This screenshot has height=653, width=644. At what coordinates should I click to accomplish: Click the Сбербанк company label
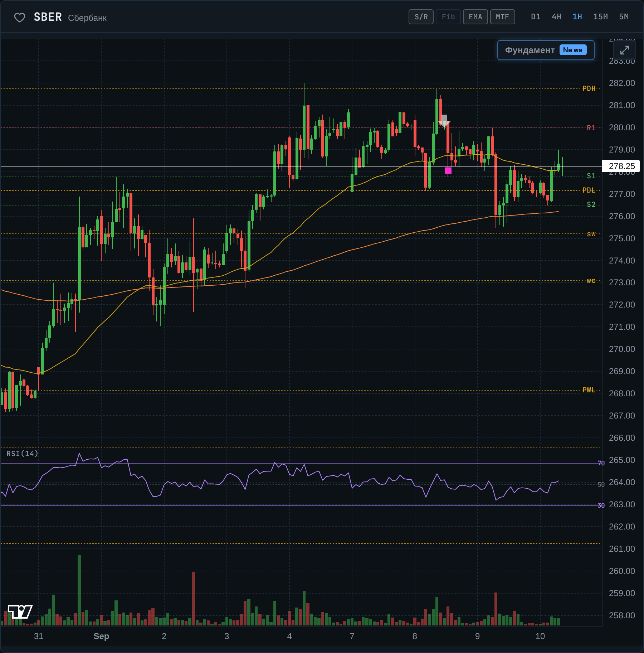(87, 18)
